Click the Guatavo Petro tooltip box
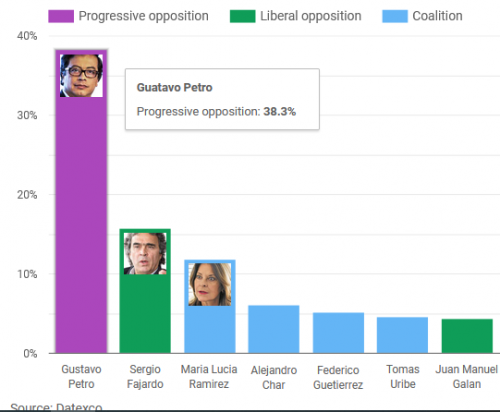Image resolution: width=500 pixels, height=412 pixels. pyautogui.click(x=222, y=99)
